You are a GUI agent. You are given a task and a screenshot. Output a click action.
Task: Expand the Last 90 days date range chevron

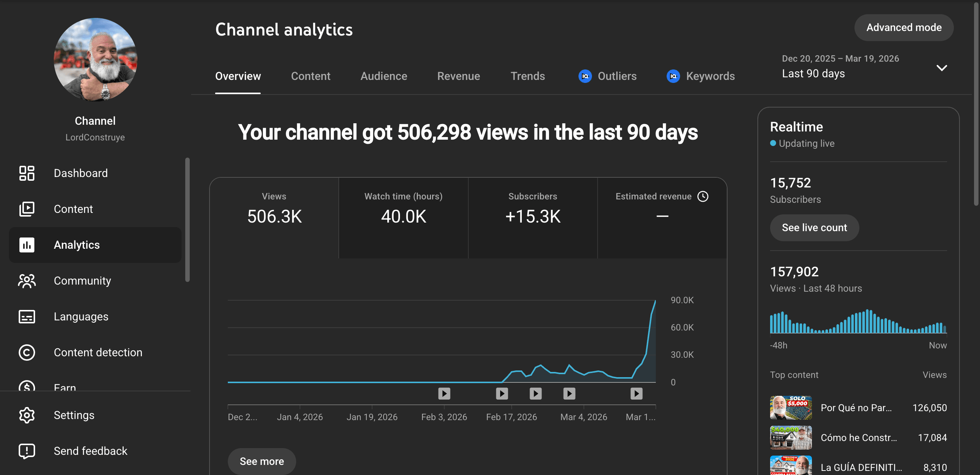942,68
